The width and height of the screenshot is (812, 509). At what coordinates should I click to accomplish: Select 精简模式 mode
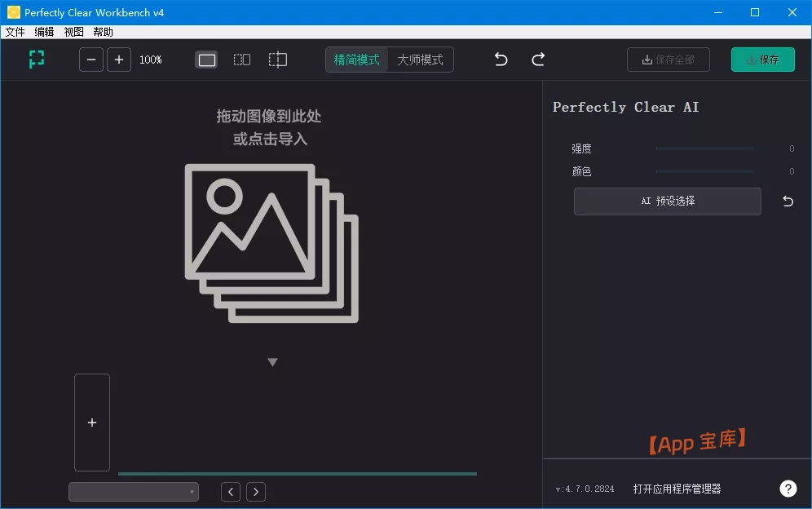point(358,59)
